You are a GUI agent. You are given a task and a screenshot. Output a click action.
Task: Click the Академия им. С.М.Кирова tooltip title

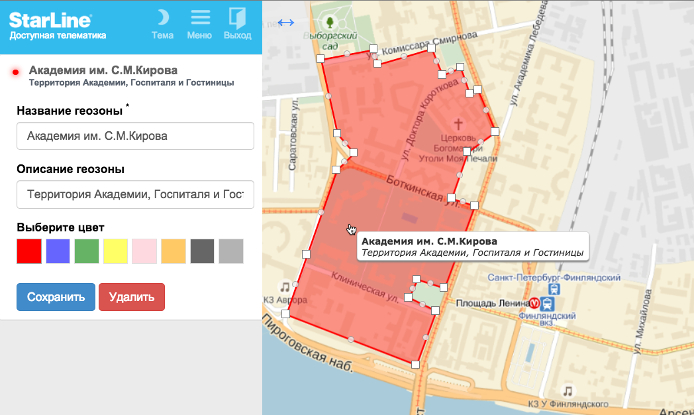[x=429, y=242]
